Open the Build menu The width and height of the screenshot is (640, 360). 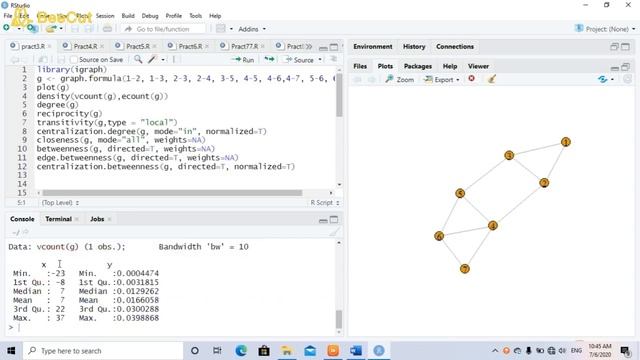tap(128, 16)
